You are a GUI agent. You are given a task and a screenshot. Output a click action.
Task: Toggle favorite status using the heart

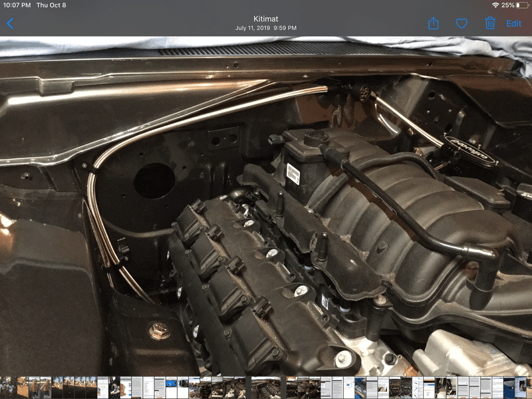[x=461, y=24]
